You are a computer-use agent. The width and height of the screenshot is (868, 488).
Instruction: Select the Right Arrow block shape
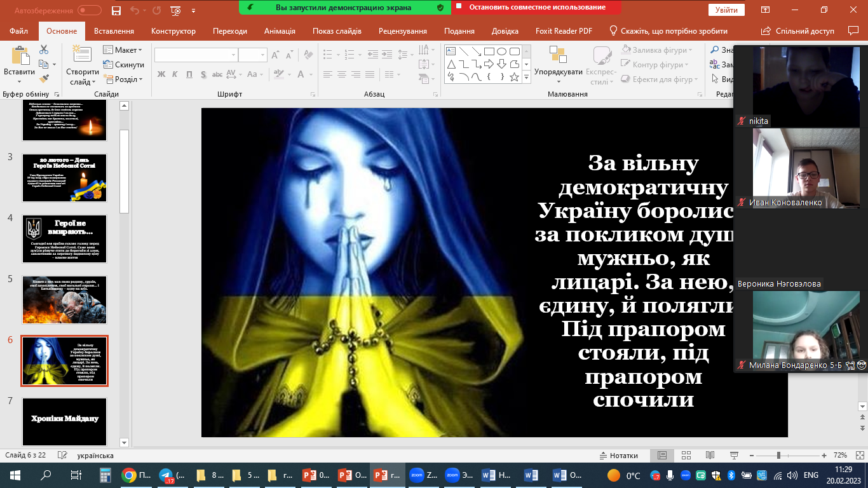pyautogui.click(x=489, y=64)
